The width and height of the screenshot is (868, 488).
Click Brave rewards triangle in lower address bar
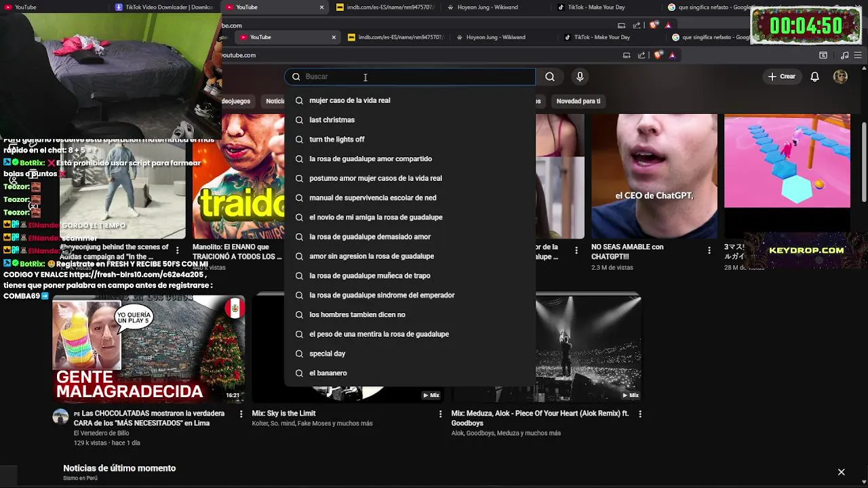pyautogui.click(x=672, y=55)
